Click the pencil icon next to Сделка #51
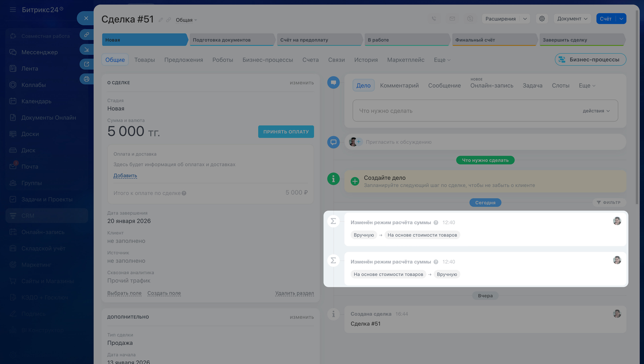The image size is (644, 364). [x=161, y=20]
